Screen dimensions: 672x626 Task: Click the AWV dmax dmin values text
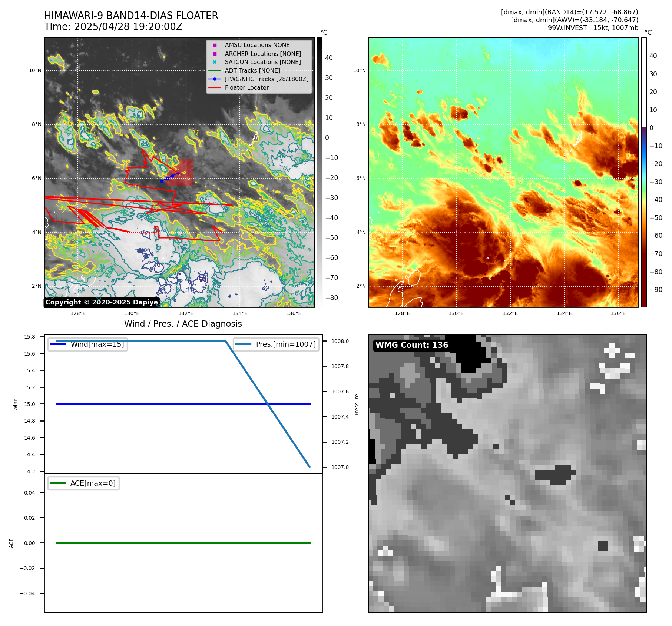coord(575,20)
